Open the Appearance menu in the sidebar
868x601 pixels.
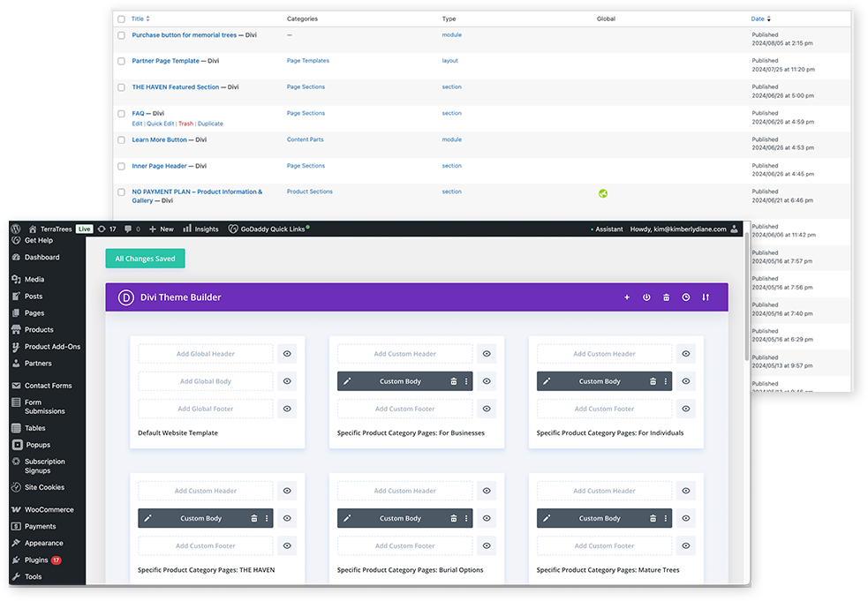(42, 543)
